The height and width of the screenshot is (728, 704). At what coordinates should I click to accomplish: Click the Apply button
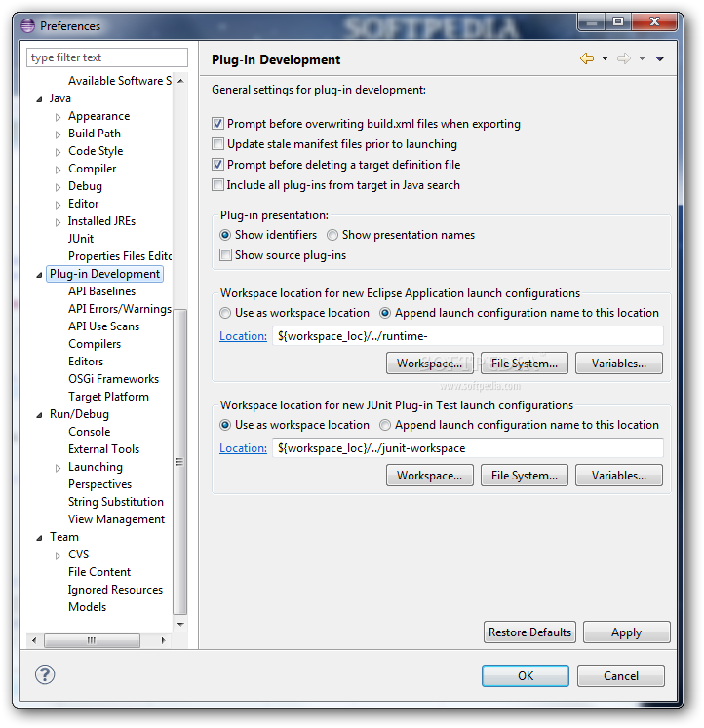(x=626, y=632)
